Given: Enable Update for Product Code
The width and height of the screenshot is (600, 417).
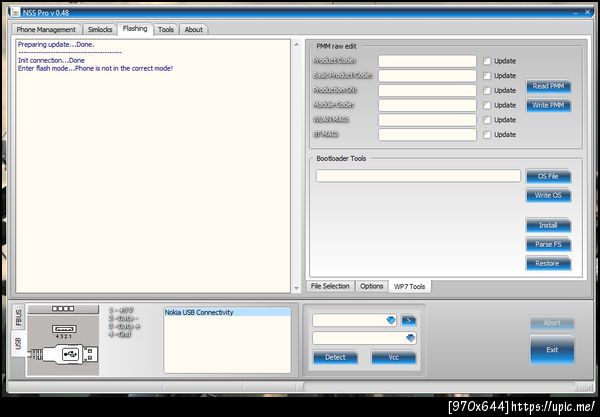Looking at the screenshot, I should tap(487, 61).
